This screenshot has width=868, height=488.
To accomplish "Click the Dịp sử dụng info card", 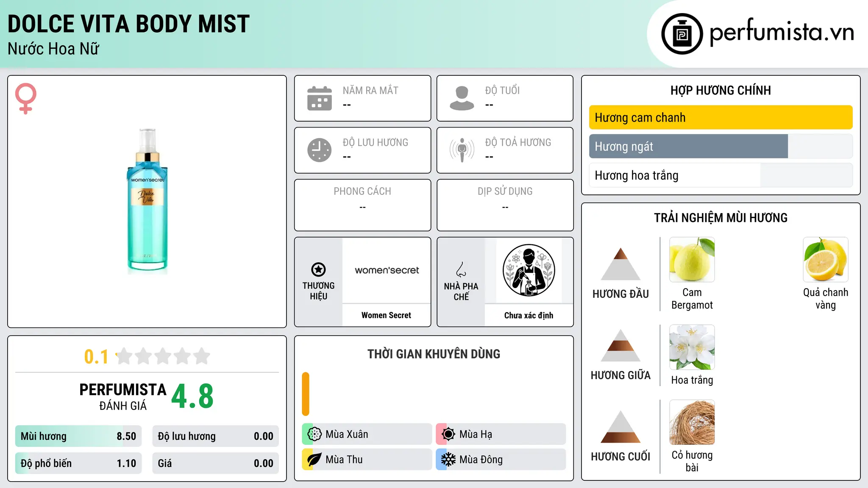I will pos(505,205).
